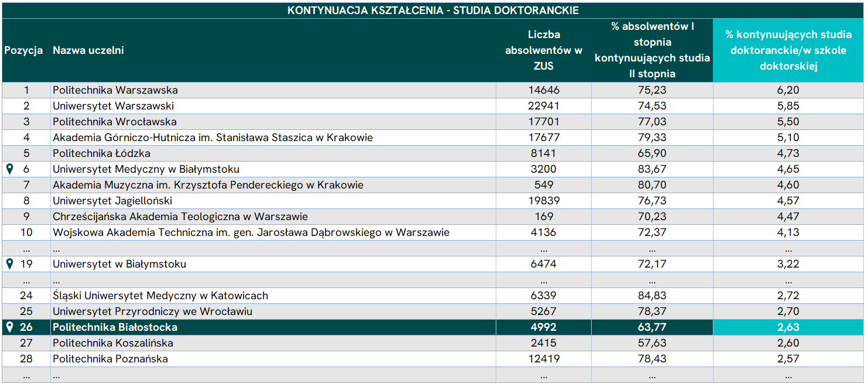Select position number "24"

click(x=26, y=296)
